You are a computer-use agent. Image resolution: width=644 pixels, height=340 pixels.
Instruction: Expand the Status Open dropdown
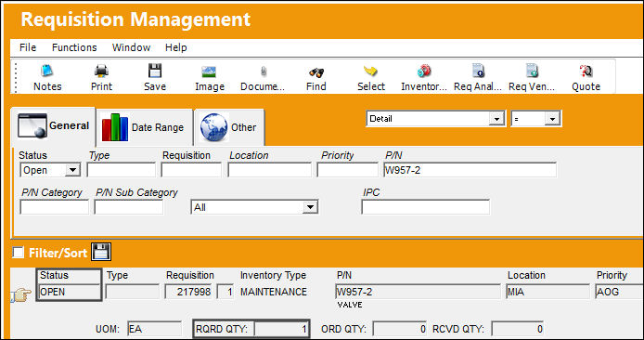pyautogui.click(x=72, y=170)
